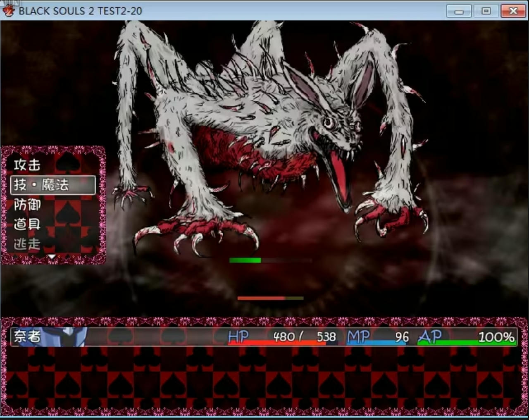
Task: Click the enemy's red gauge below
Action: (x=270, y=298)
